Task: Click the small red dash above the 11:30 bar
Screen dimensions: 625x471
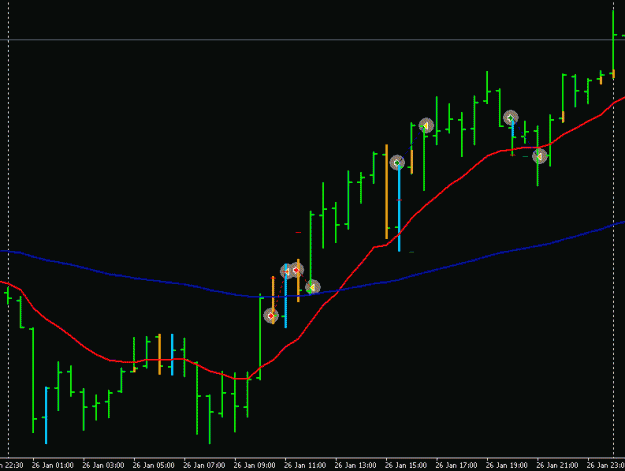Action: pyautogui.click(x=298, y=232)
